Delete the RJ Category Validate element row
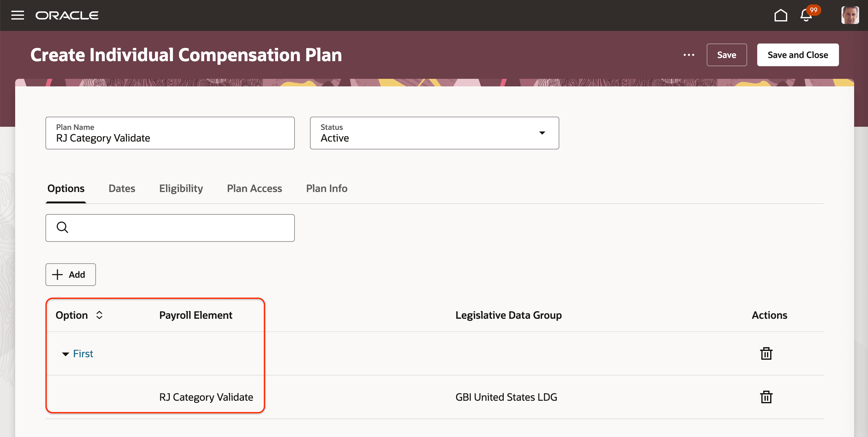Viewport: 868px width, 437px height. (766, 397)
